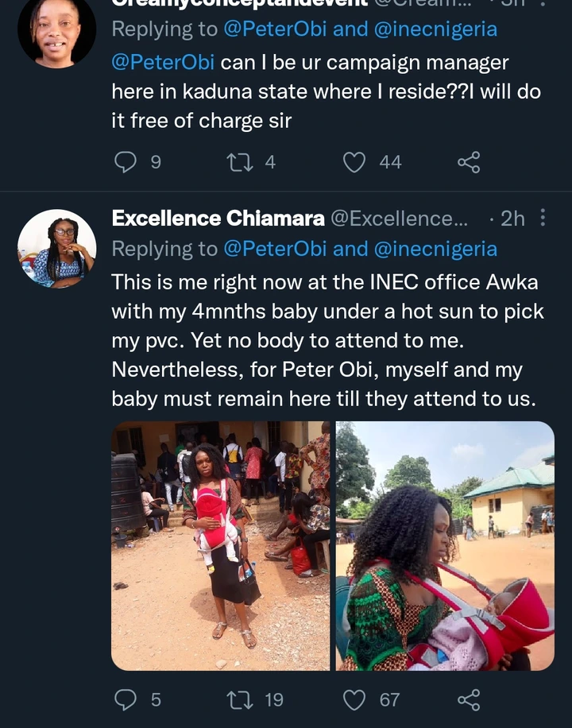Open the right close-up photo with baby carrier

click(445, 546)
